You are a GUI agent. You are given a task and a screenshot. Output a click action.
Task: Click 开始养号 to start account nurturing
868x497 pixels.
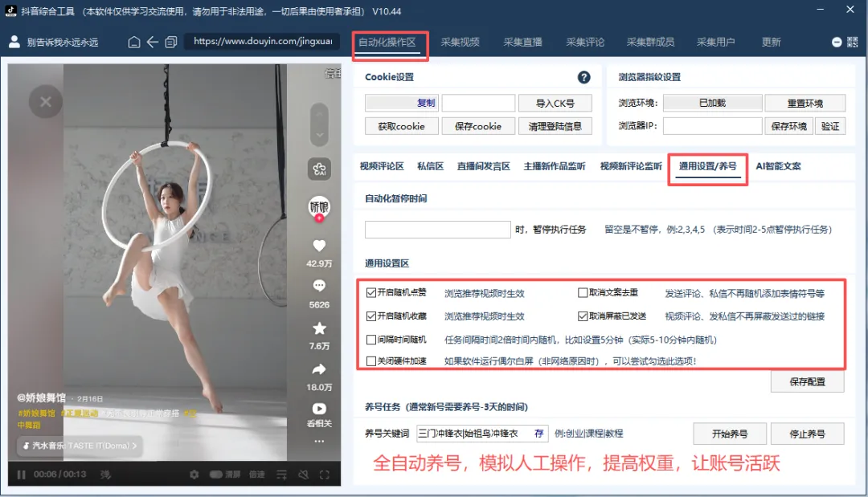[729, 434]
